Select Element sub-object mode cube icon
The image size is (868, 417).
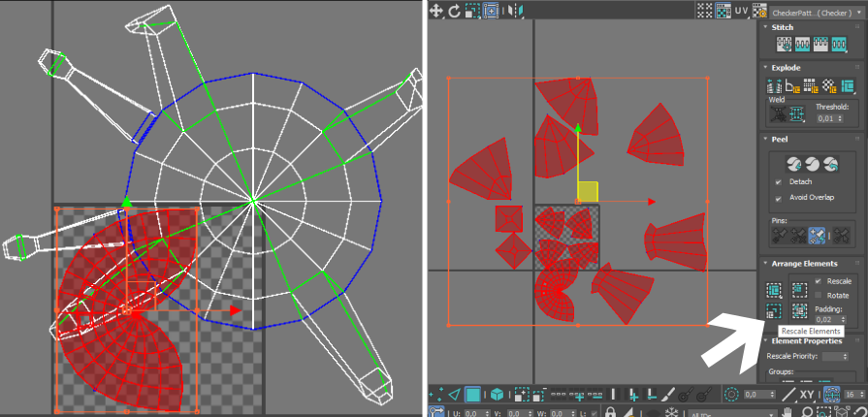coord(497,395)
